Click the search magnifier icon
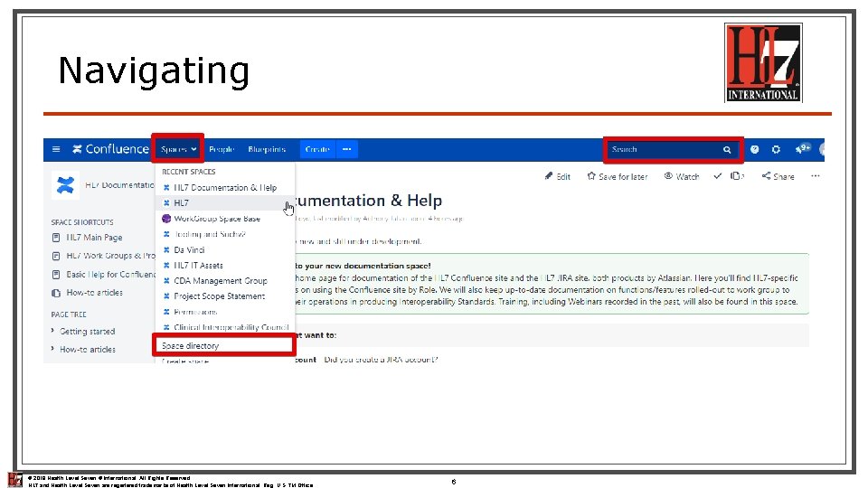Viewport: 868px width, 488px height. pyautogui.click(x=727, y=149)
